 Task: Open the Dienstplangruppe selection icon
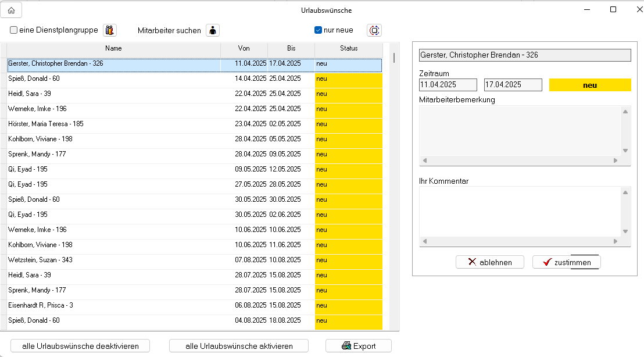point(109,30)
